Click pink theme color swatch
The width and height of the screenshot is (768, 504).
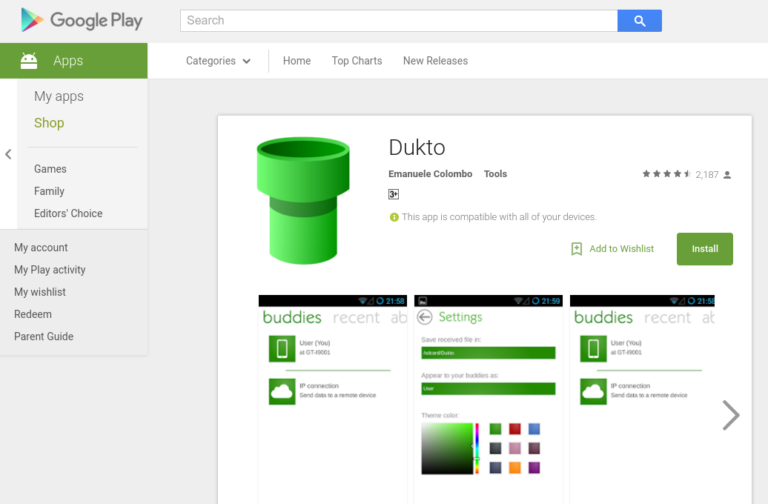click(515, 448)
